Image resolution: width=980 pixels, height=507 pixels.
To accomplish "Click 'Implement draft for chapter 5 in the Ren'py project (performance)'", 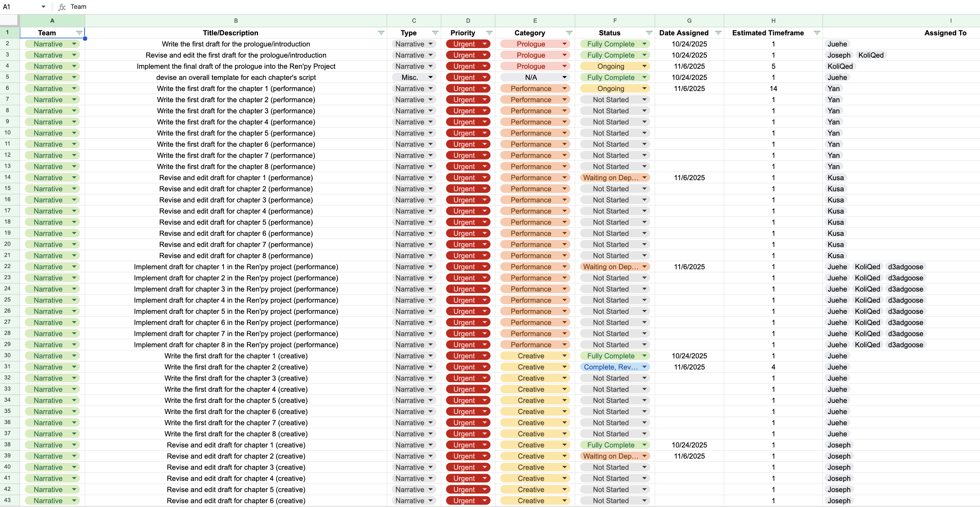I will [236, 311].
